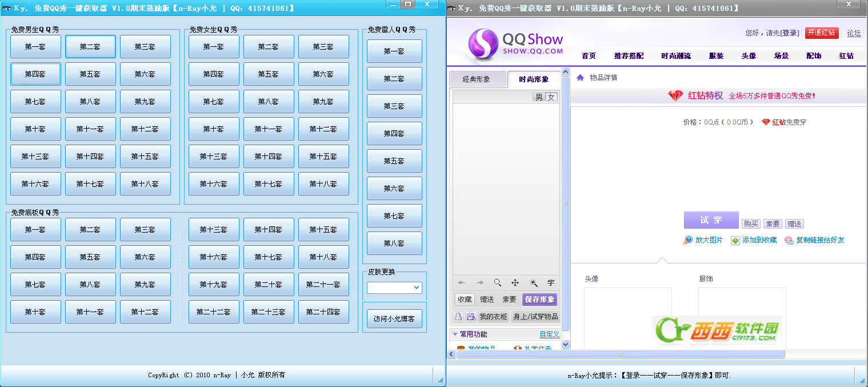Click the left window title bar icon
This screenshot has height=387, width=868.
click(7, 8)
